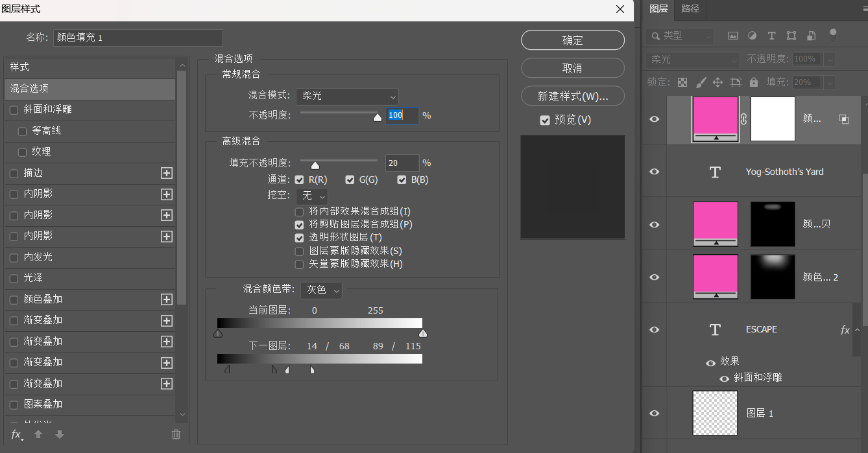Click the text layer filter T icon
868x453 pixels.
(x=771, y=36)
